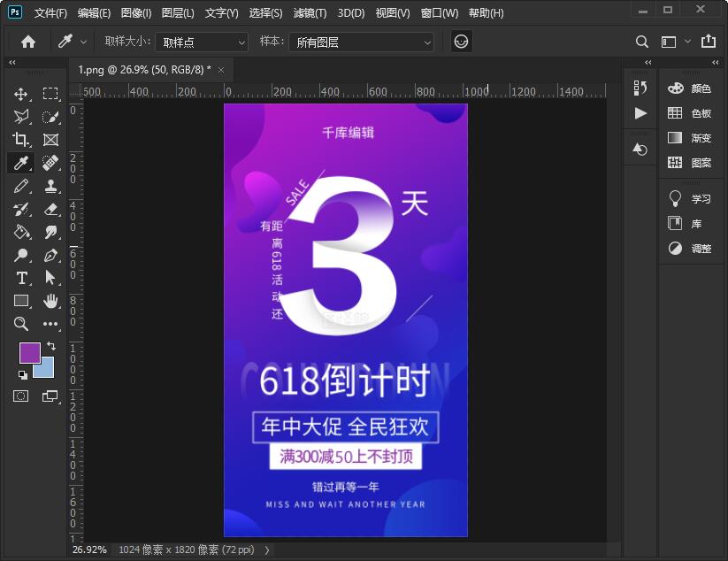Image resolution: width=728 pixels, height=561 pixels.
Task: Select the Crop tool
Action: tap(21, 139)
